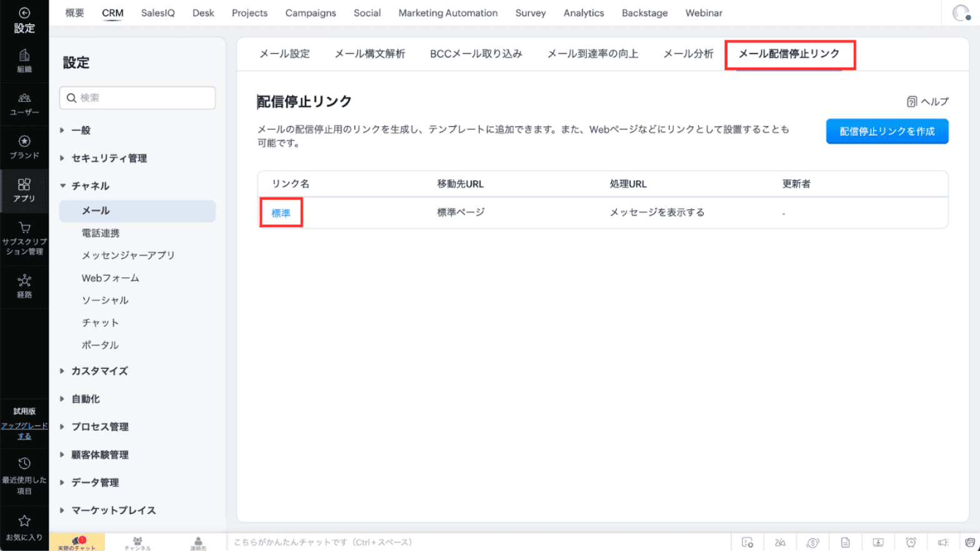Click the アップグレードする upgrade link
The width and height of the screenshot is (980, 551).
(x=24, y=431)
